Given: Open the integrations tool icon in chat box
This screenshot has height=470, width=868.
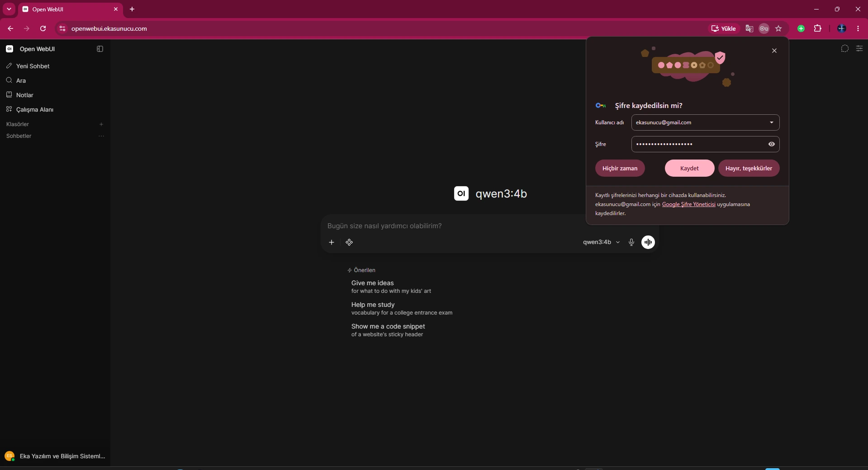Looking at the screenshot, I should tap(349, 242).
